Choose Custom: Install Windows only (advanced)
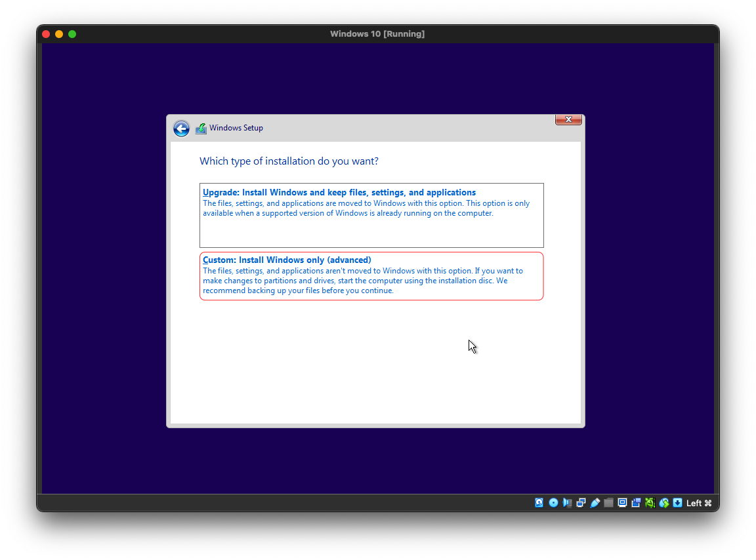The height and width of the screenshot is (560, 756). tap(371, 276)
